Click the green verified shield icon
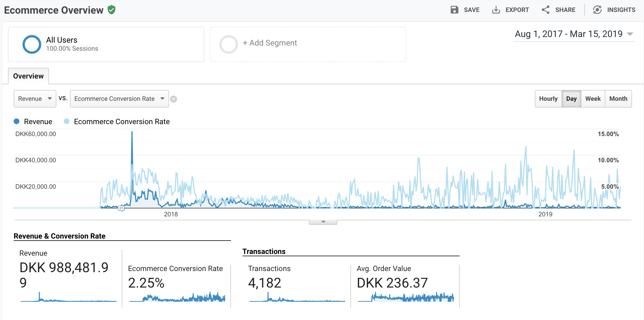644x320 pixels. click(112, 10)
